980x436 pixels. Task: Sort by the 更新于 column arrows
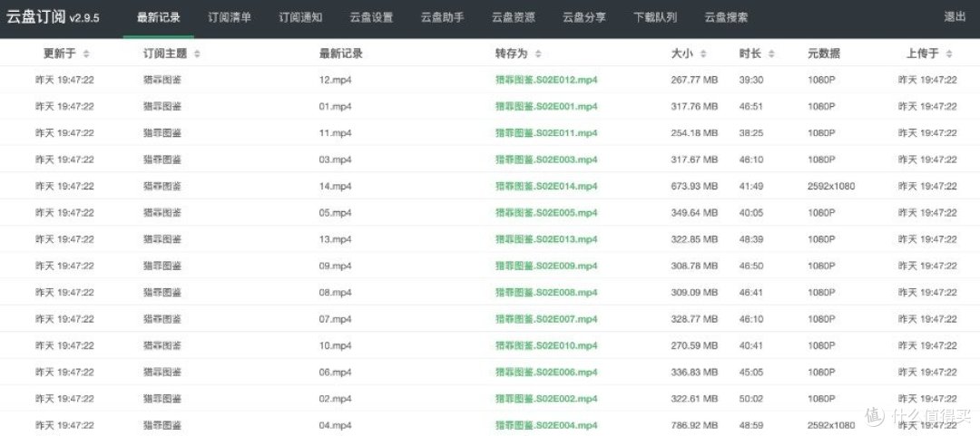[86, 54]
